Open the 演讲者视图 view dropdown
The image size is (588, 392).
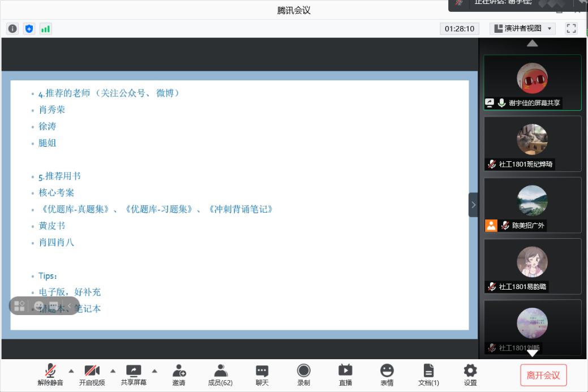point(522,28)
